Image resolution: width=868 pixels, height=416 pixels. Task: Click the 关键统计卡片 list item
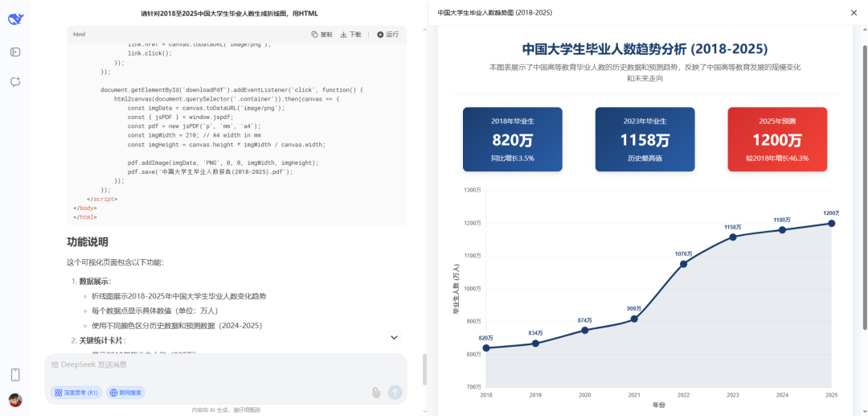tap(103, 340)
